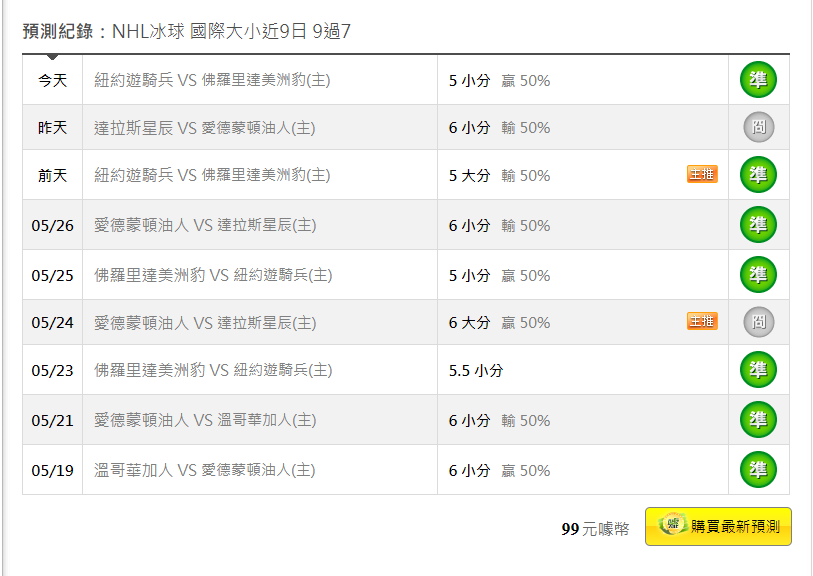
Task: Click gray 悶 icon for 05/24
Action: (x=758, y=322)
